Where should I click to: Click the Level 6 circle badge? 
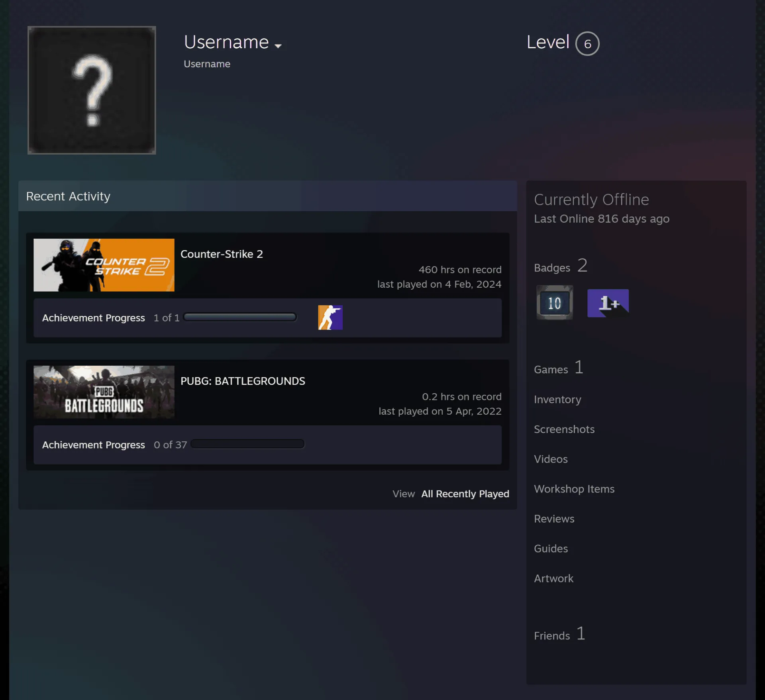pyautogui.click(x=587, y=43)
